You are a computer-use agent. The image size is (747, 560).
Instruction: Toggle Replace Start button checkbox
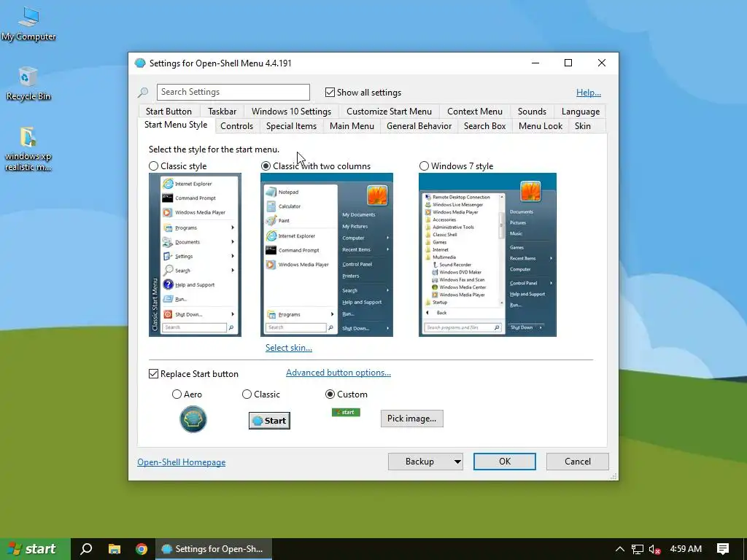153,374
